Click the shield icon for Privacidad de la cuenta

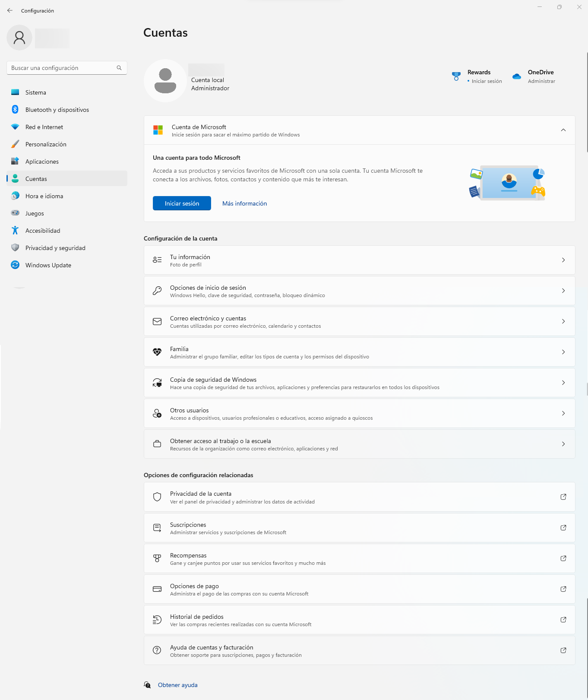[x=157, y=497]
